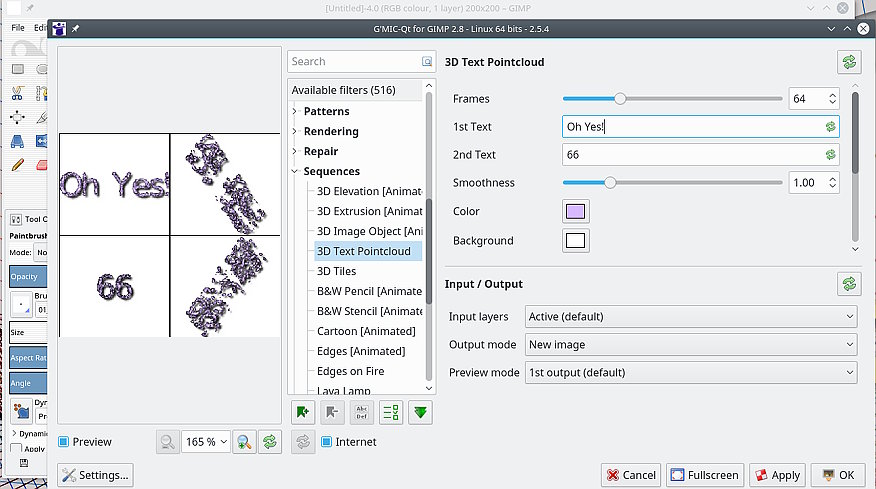876x489 pixels.
Task: Select the 3D Text Pointcloud filter
Action: [x=364, y=251]
